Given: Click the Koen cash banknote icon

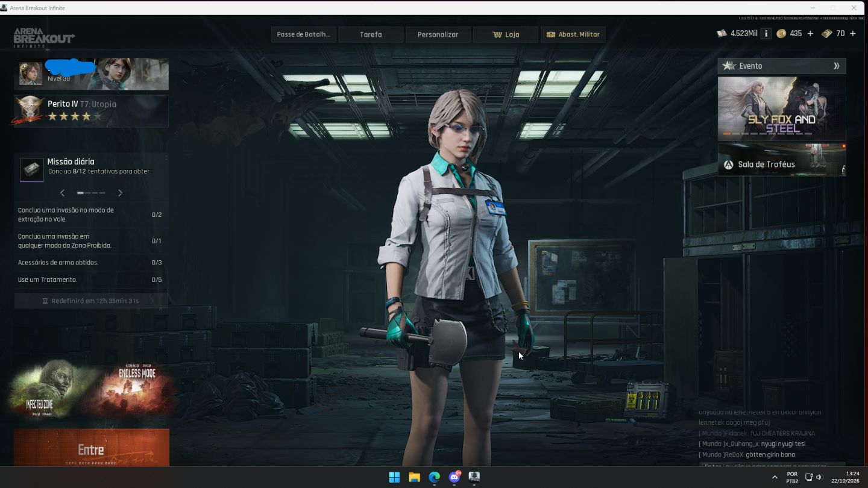Looking at the screenshot, I should [x=722, y=34].
